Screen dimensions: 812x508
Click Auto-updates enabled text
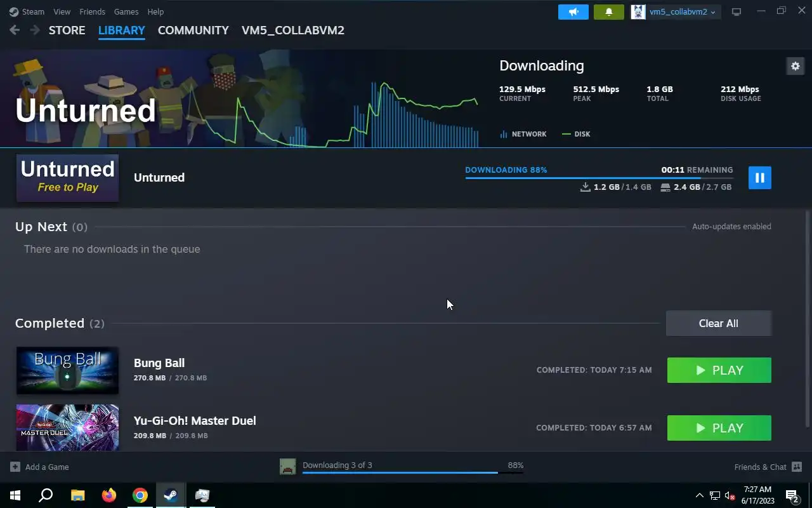pos(731,226)
